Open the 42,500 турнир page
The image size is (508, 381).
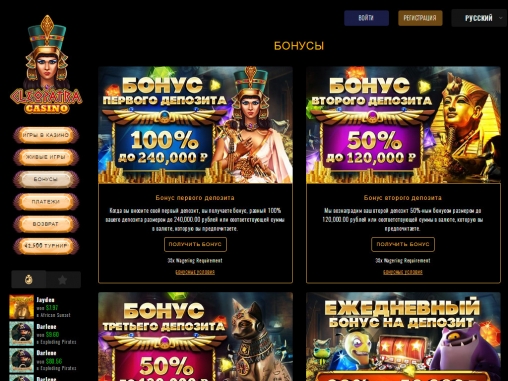(46, 246)
